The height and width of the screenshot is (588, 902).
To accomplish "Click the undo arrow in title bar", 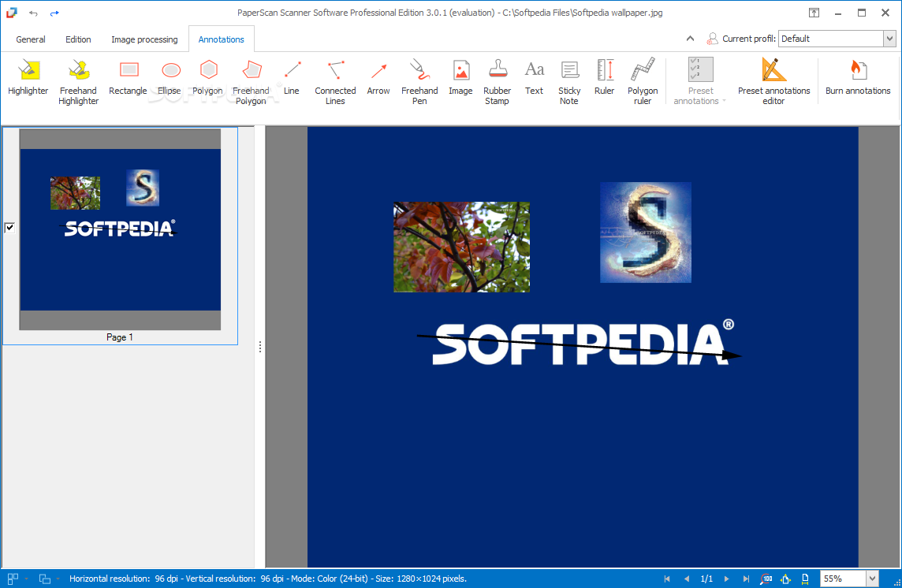I will coord(33,13).
